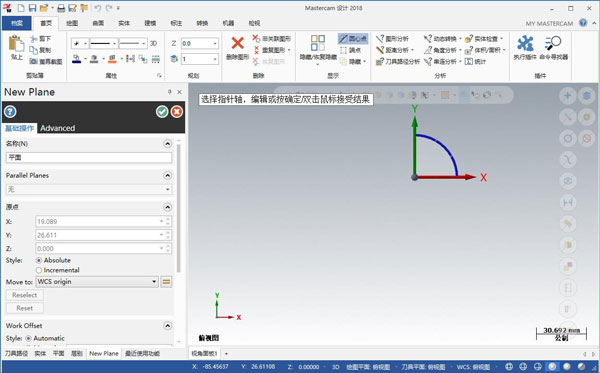Open Mastercam help icon near MY MASTERCAM

tap(583, 23)
